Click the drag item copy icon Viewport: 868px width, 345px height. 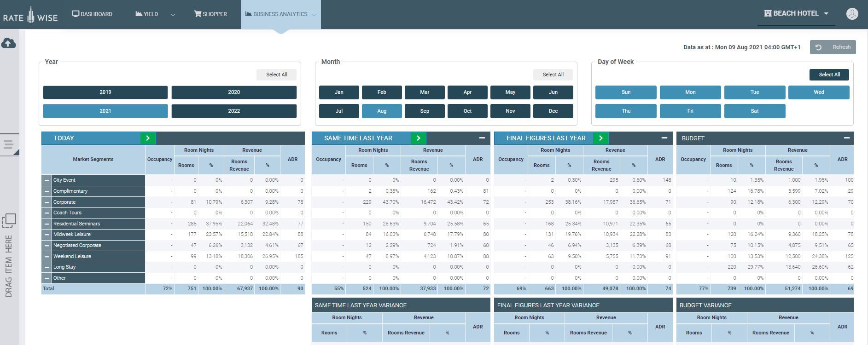tap(9, 221)
